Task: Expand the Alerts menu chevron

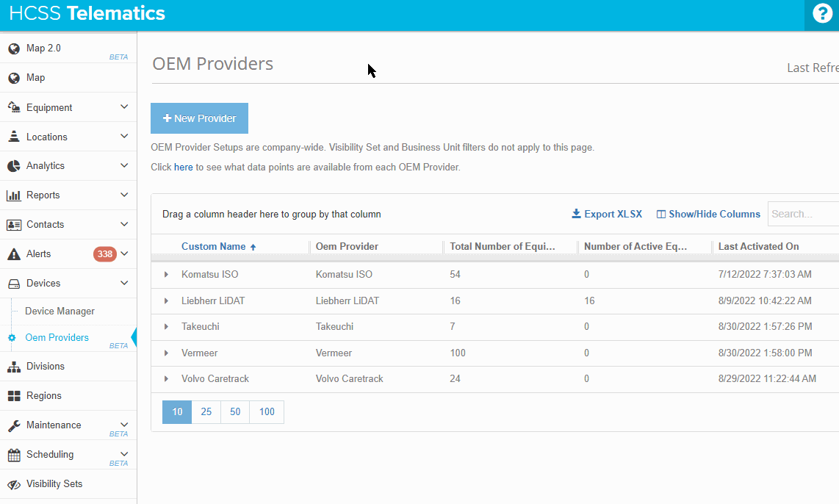Action: click(x=124, y=254)
